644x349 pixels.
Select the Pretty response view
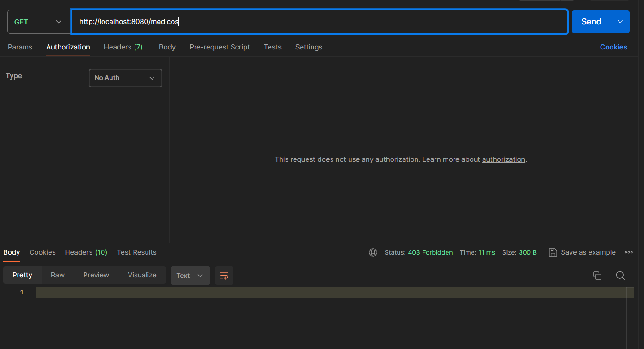pos(22,275)
